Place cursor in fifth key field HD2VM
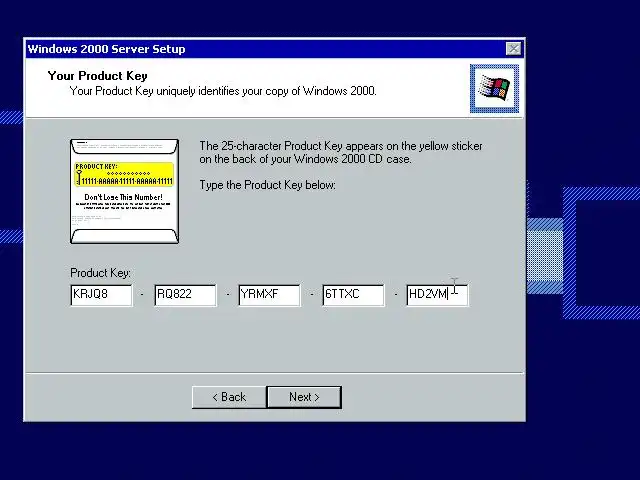This screenshot has width=640, height=480. tap(438, 295)
